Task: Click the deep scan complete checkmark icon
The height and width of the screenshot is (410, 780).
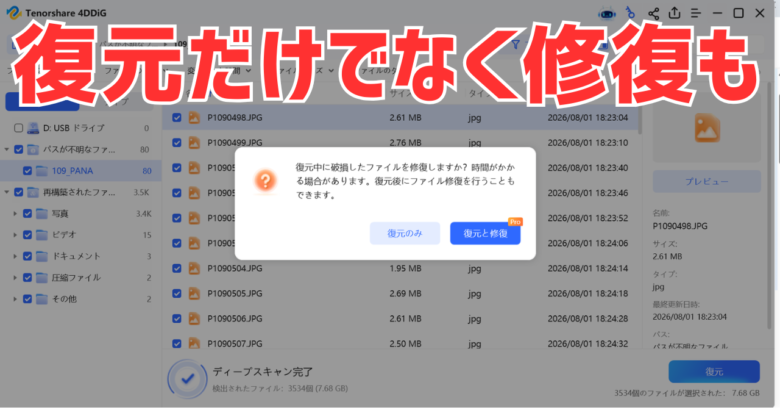Action: (x=187, y=379)
